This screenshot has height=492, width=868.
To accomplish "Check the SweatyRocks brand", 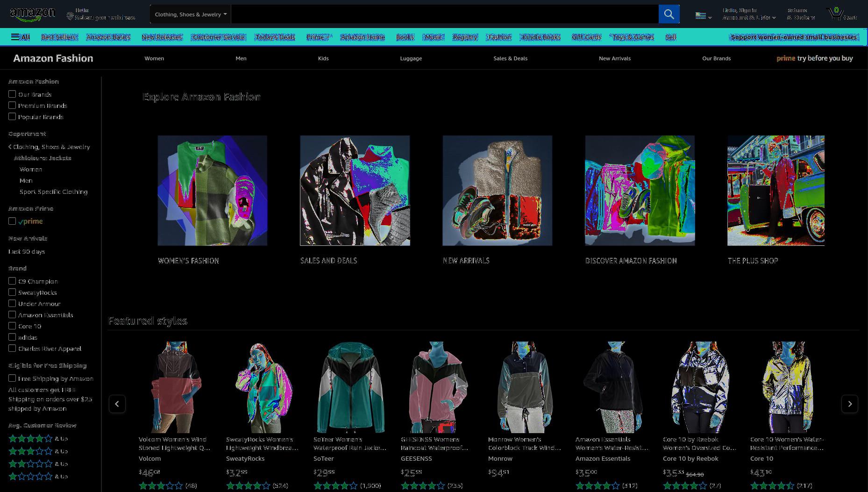I will (12, 292).
